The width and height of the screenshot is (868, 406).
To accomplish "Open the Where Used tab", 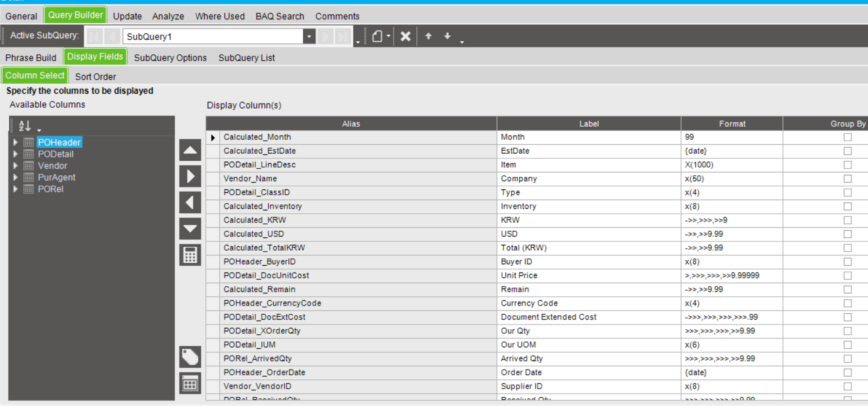I will pos(220,16).
